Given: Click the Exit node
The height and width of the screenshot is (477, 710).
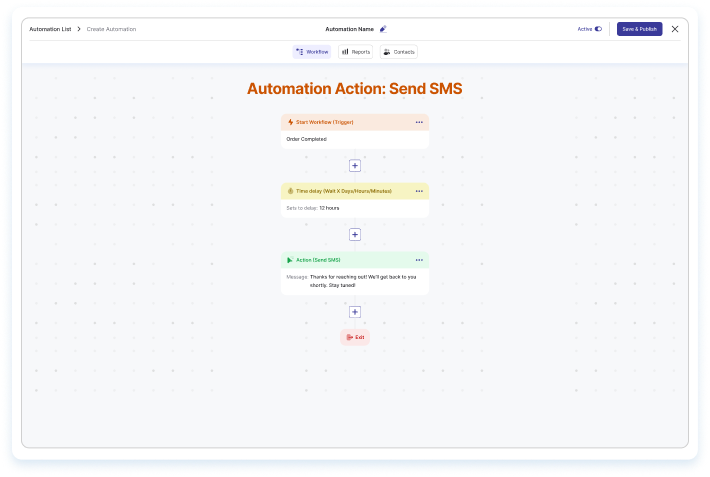Looking at the screenshot, I should (x=355, y=337).
